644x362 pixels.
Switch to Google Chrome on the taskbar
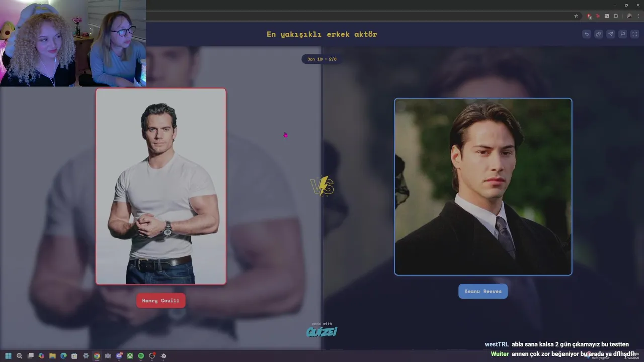97,356
